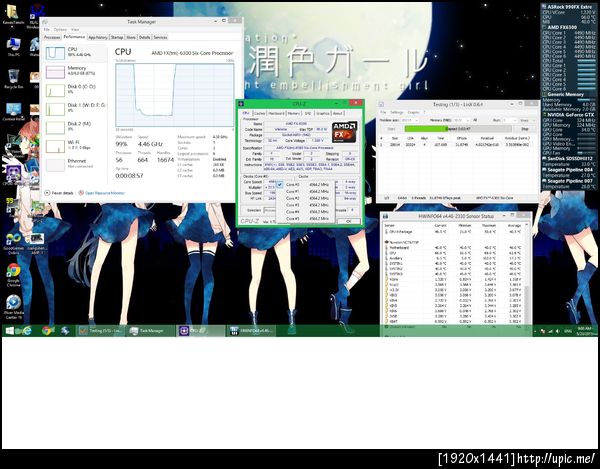Viewport: 600px width, 469px height.
Task: Switch to Startup tab in Task Manager
Action: click(117, 37)
